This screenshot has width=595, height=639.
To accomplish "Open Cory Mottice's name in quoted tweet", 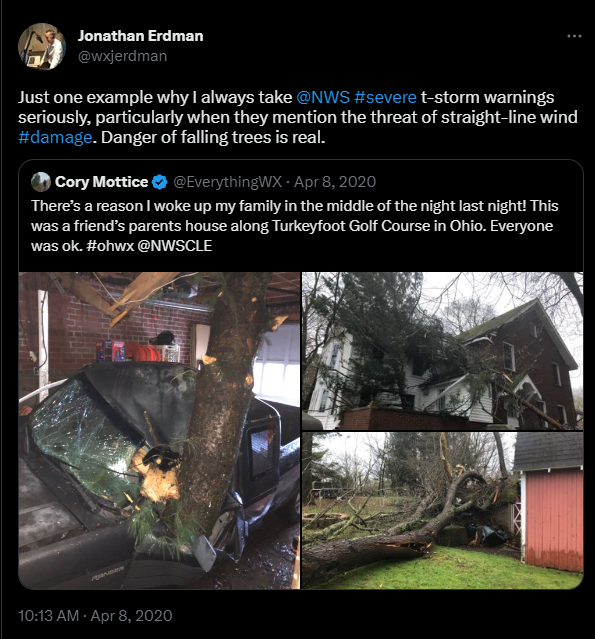I will (101, 182).
